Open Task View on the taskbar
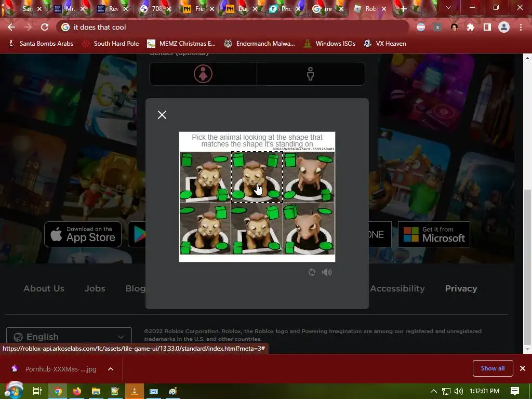The width and height of the screenshot is (532, 399). (x=37, y=391)
